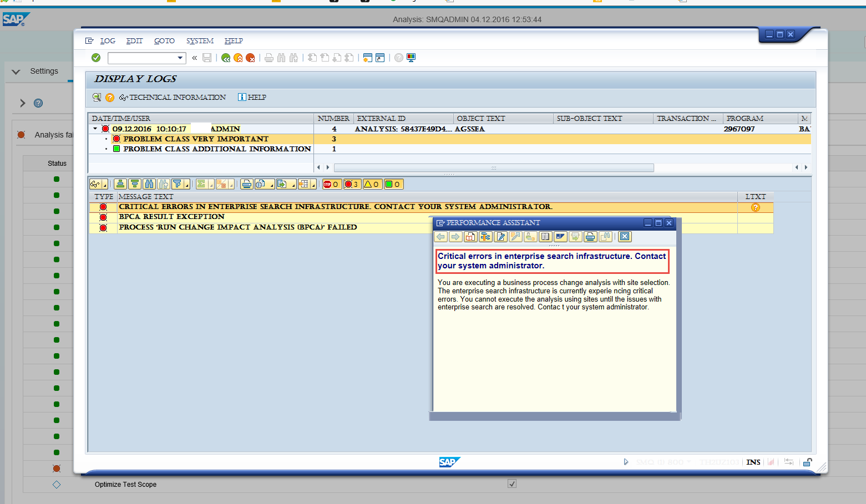Viewport: 866px width, 504px height.
Task: Click long text icon in LTXT column
Action: (756, 207)
